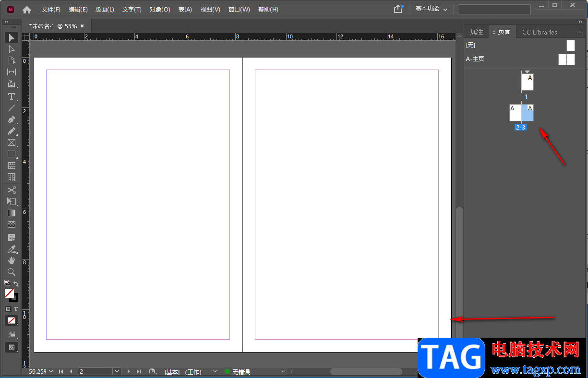
Task: Select the Line tool
Action: click(12, 108)
